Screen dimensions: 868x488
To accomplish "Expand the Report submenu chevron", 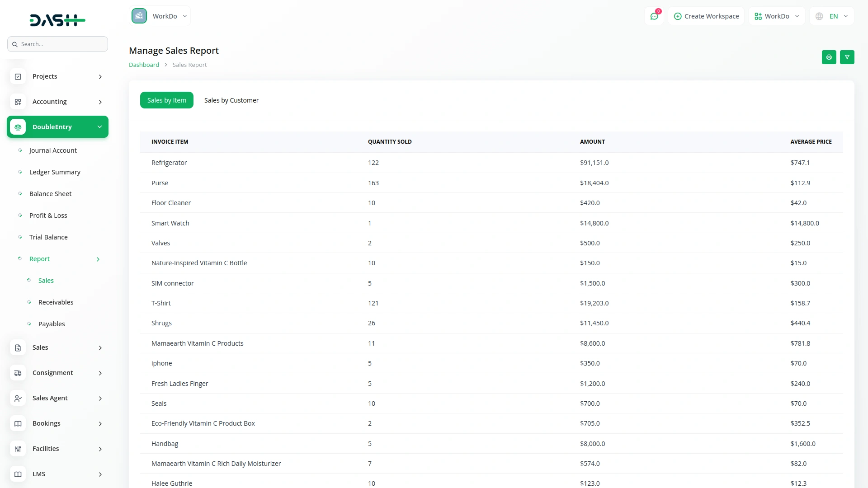I will pos(98,259).
